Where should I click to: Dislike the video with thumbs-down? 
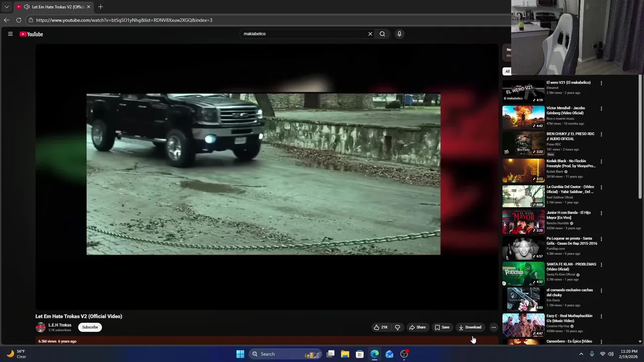[397, 327]
